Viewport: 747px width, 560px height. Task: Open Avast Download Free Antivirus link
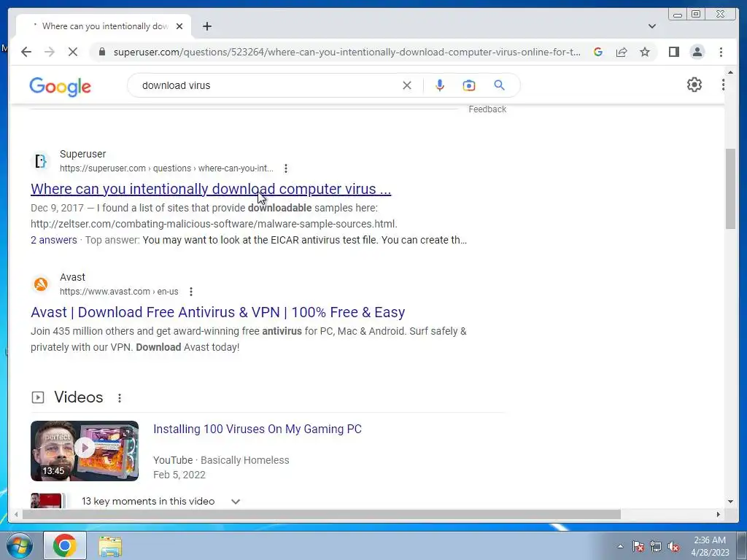click(x=217, y=312)
